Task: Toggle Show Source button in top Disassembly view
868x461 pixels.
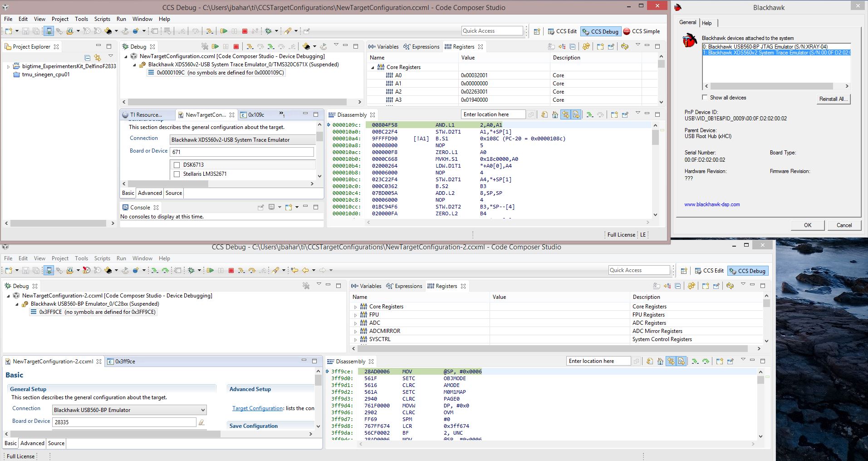Action: pyautogui.click(x=576, y=114)
